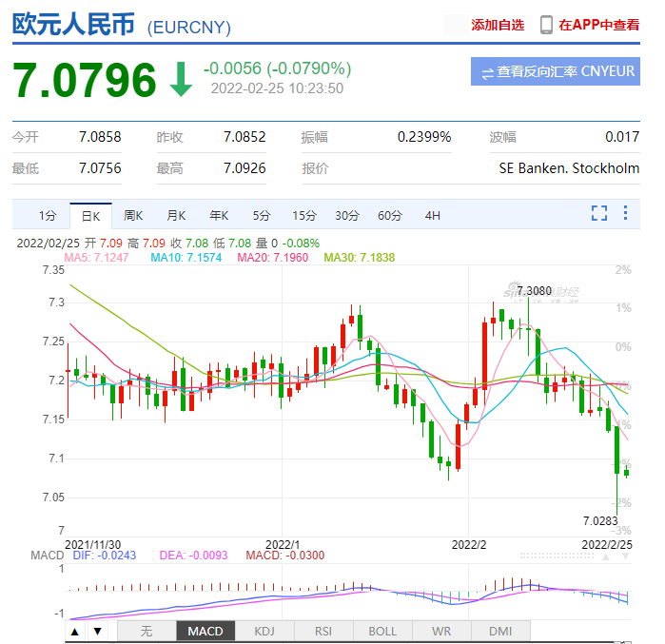Select the MACD indicator tab

click(205, 632)
